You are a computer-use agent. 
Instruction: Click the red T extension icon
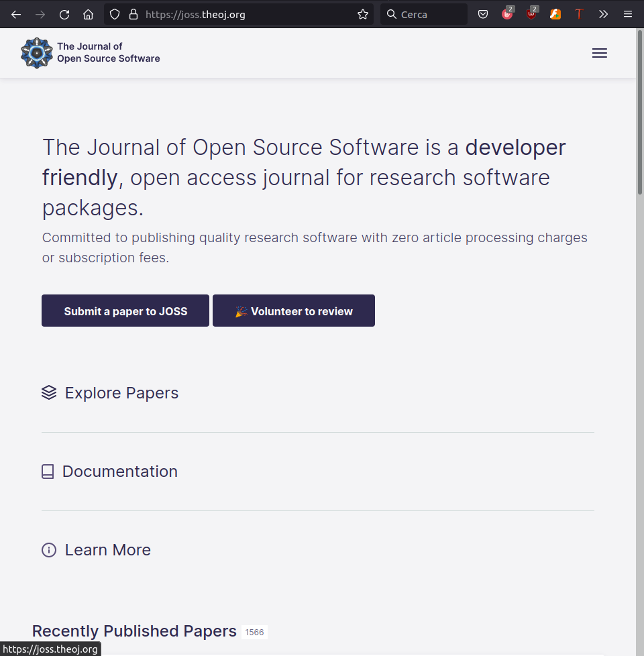click(x=579, y=15)
